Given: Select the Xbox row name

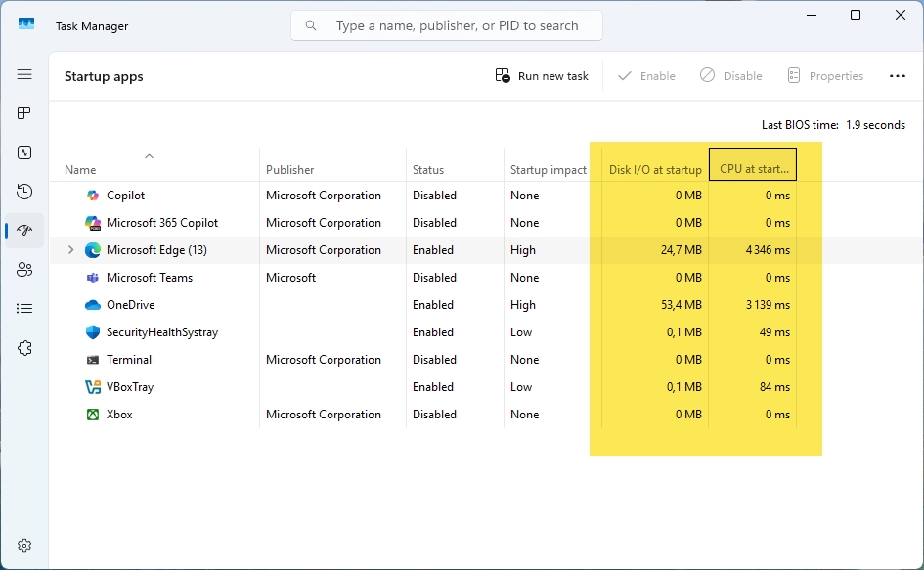Looking at the screenshot, I should [119, 415].
